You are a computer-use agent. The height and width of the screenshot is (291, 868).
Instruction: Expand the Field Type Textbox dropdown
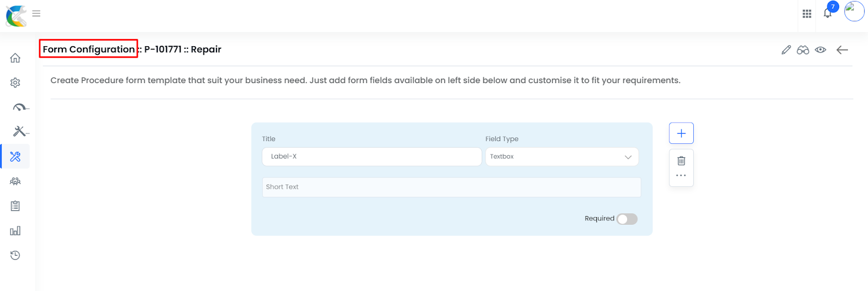tap(562, 157)
